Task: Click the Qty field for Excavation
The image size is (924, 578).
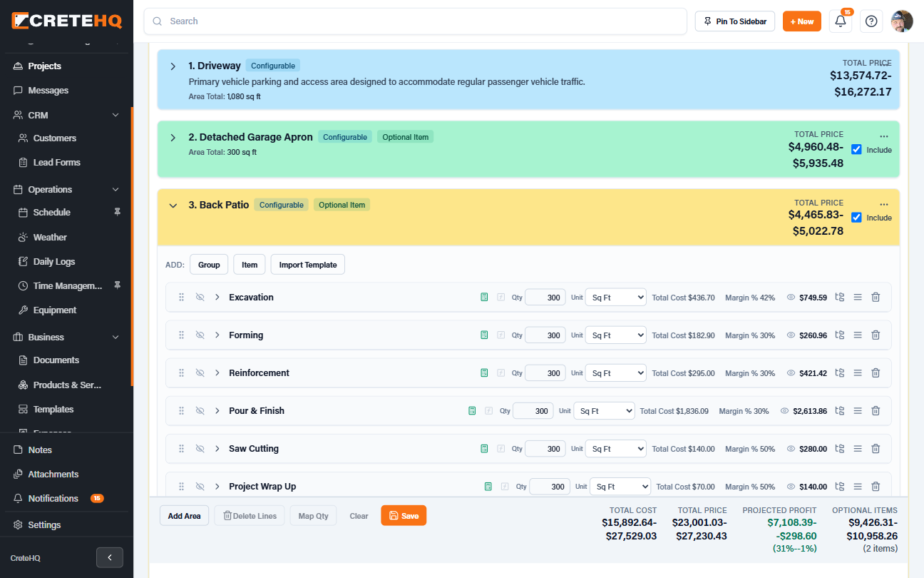Action: pyautogui.click(x=545, y=298)
